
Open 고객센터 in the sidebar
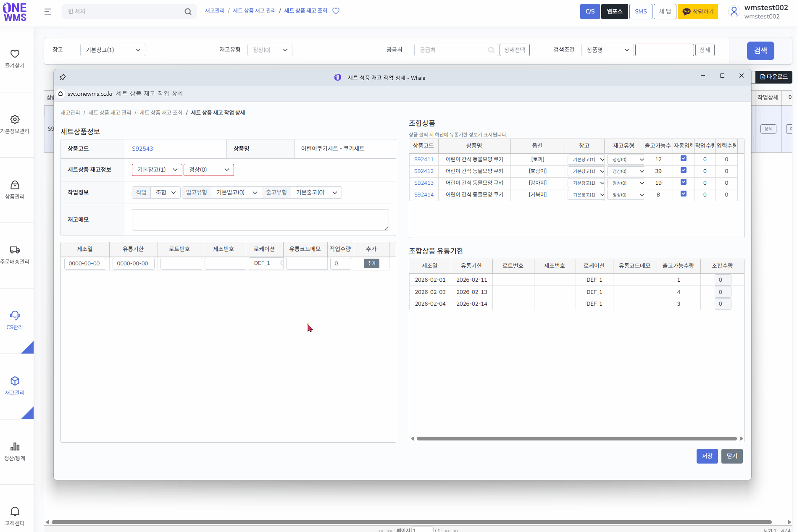point(15,516)
